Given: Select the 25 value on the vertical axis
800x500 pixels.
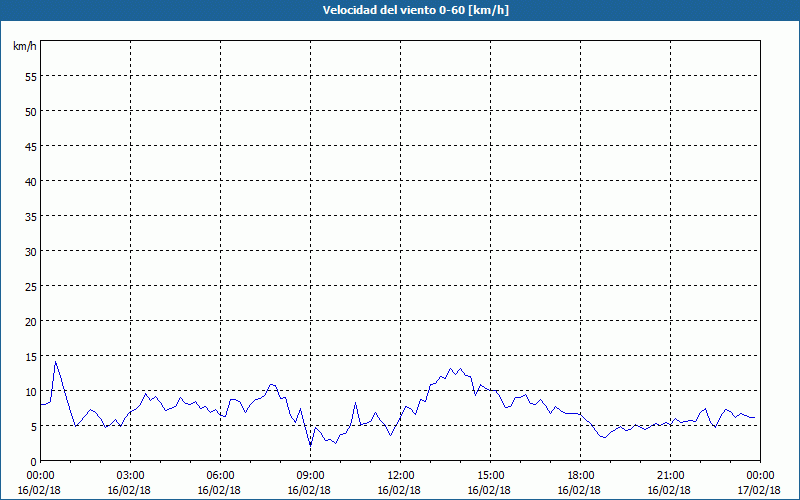Looking at the screenshot, I should point(31,286).
